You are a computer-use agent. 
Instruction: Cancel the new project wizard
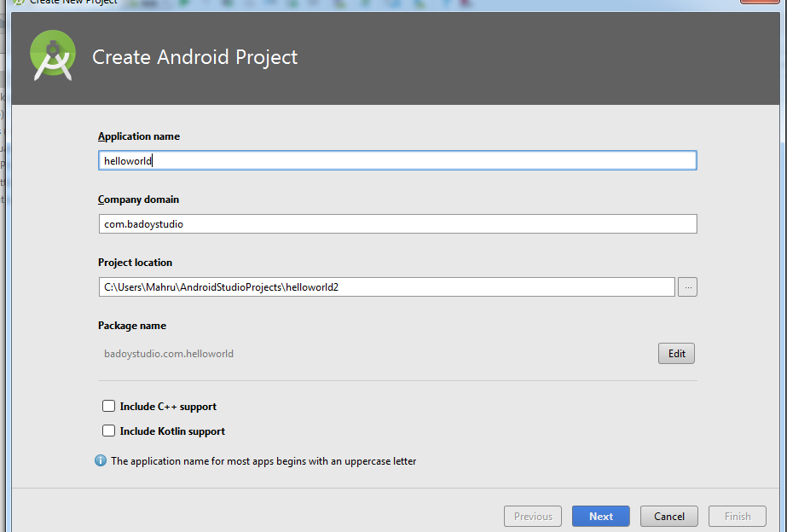668,516
